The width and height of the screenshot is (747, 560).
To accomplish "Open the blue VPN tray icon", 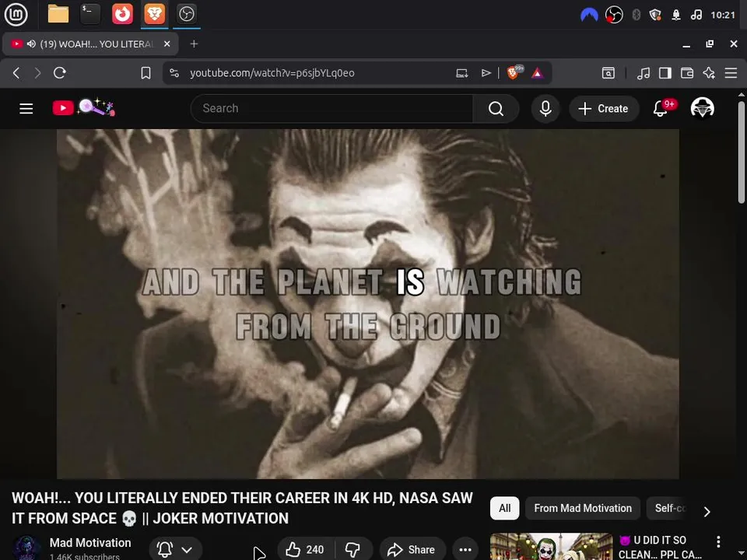I will (x=589, y=16).
